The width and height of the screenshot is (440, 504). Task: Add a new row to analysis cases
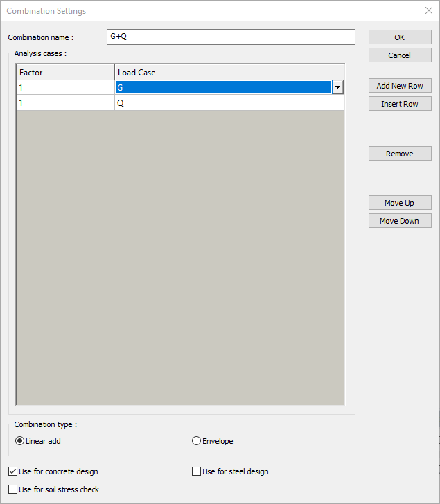399,86
